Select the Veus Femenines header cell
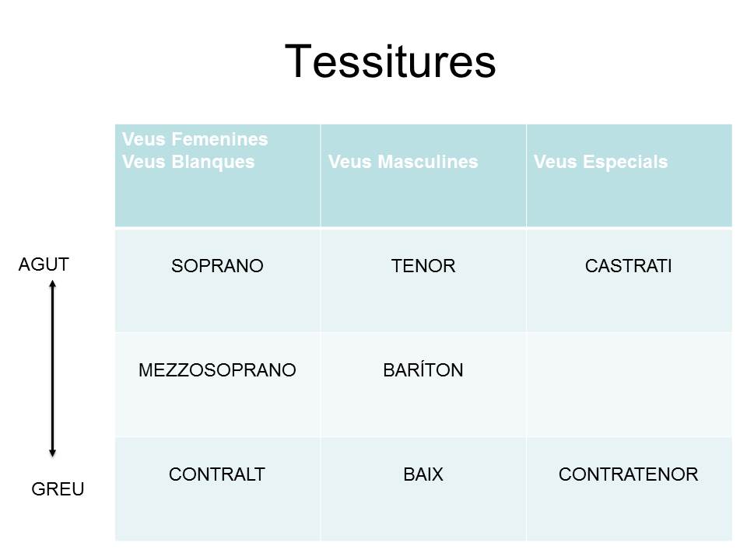The image size is (747, 560). (218, 175)
